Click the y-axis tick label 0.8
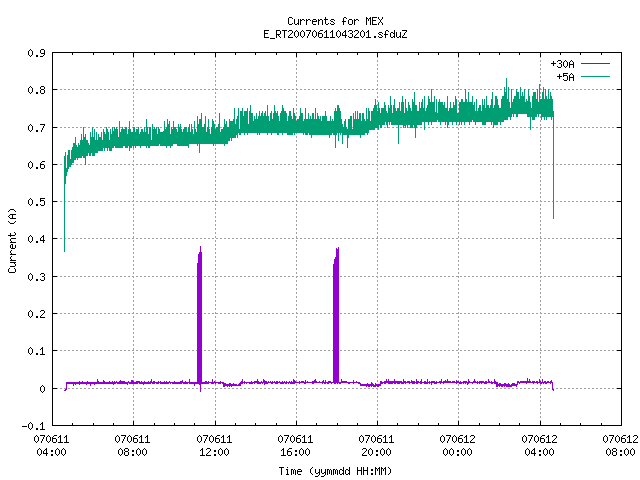This screenshot has width=640, height=480. tap(36, 90)
